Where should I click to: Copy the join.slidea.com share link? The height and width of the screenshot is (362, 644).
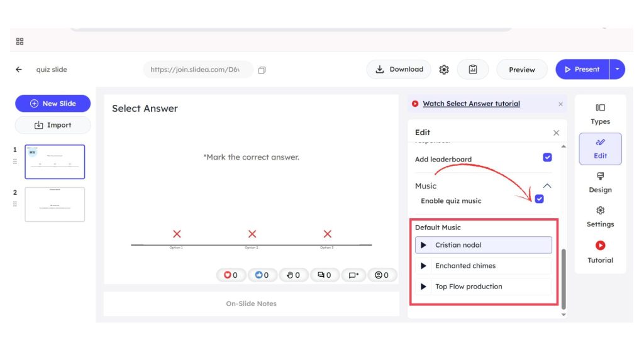(x=262, y=70)
